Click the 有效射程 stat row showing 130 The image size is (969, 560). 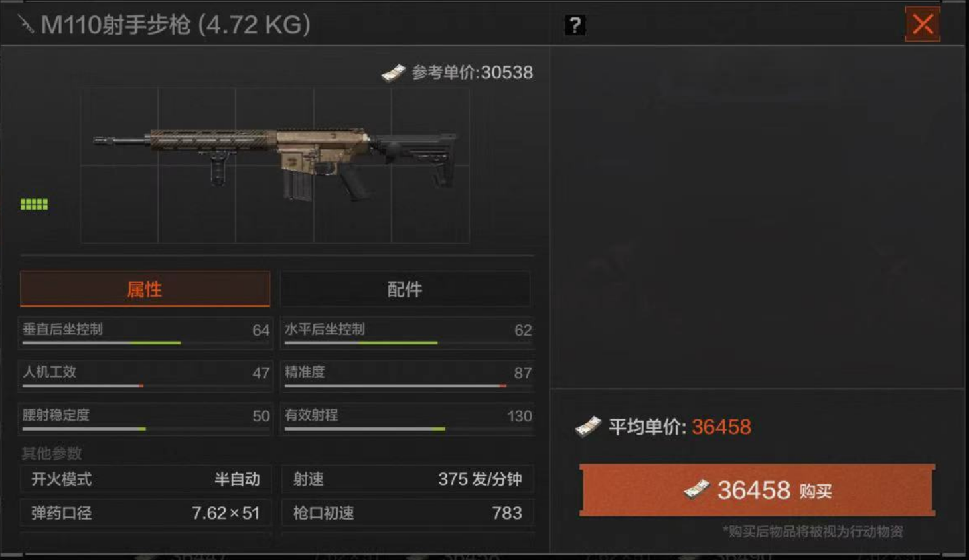[x=408, y=419]
